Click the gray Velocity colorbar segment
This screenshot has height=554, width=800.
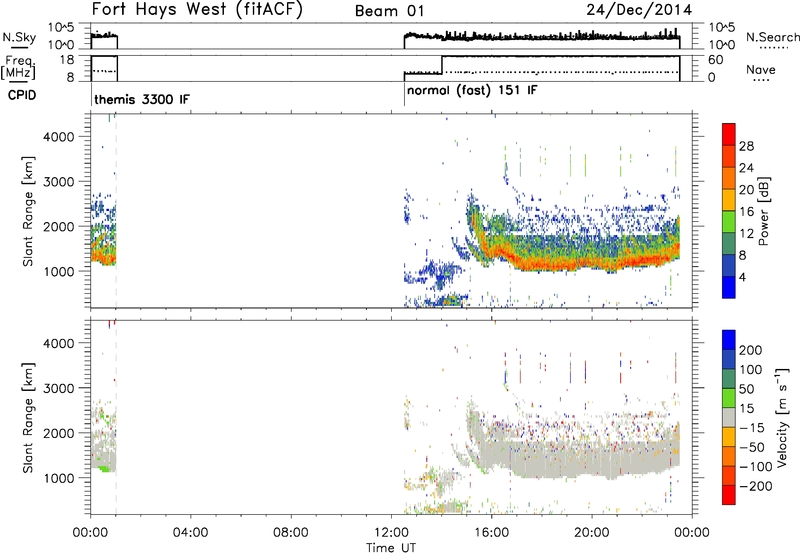[729, 417]
